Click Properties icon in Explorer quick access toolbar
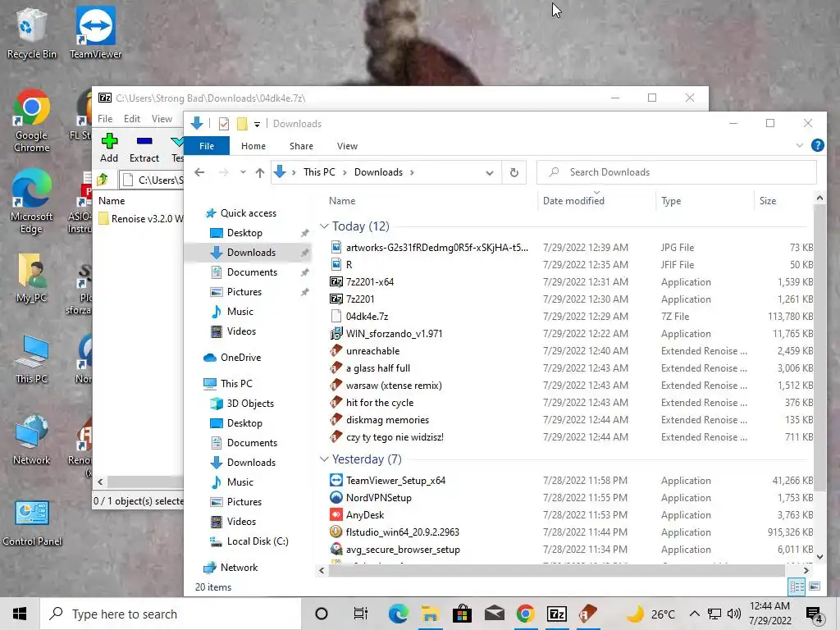Image resolution: width=840 pixels, height=630 pixels. 224,124
